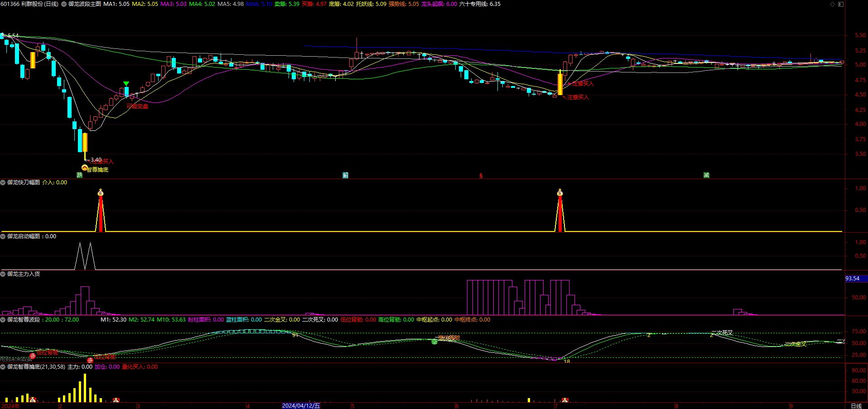Screen dimensions: 868x409
Task: Click the 六十专用线: 6.35 label
Action: click(x=480, y=4)
